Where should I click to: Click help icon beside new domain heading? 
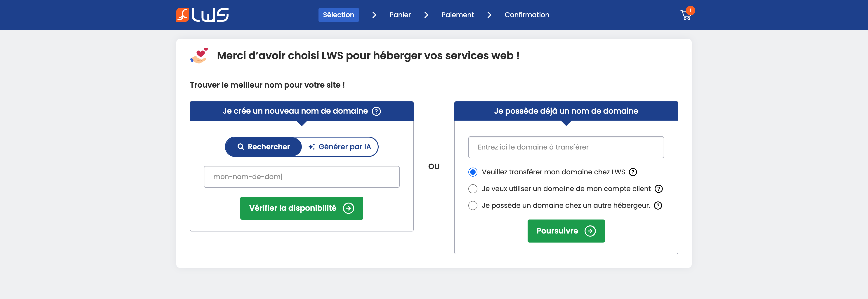(x=376, y=111)
